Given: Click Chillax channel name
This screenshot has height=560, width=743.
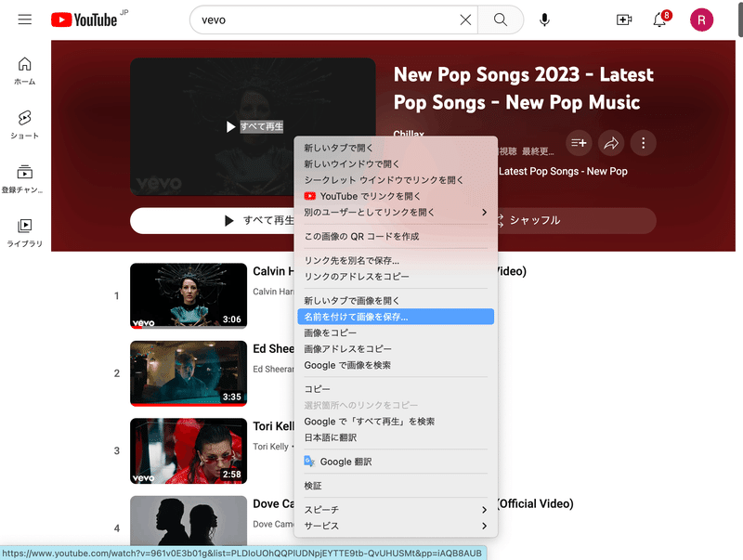Looking at the screenshot, I should pyautogui.click(x=409, y=133).
